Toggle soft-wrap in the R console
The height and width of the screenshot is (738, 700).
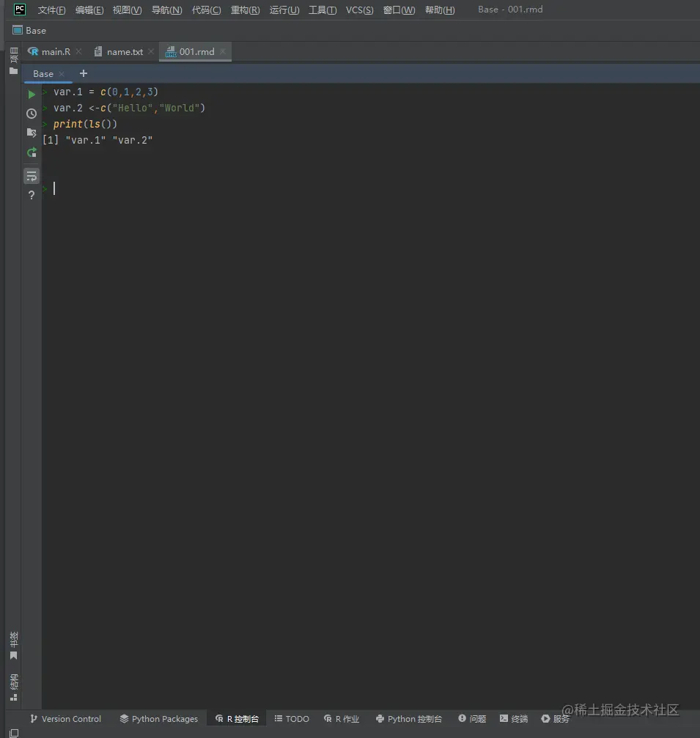[x=32, y=176]
